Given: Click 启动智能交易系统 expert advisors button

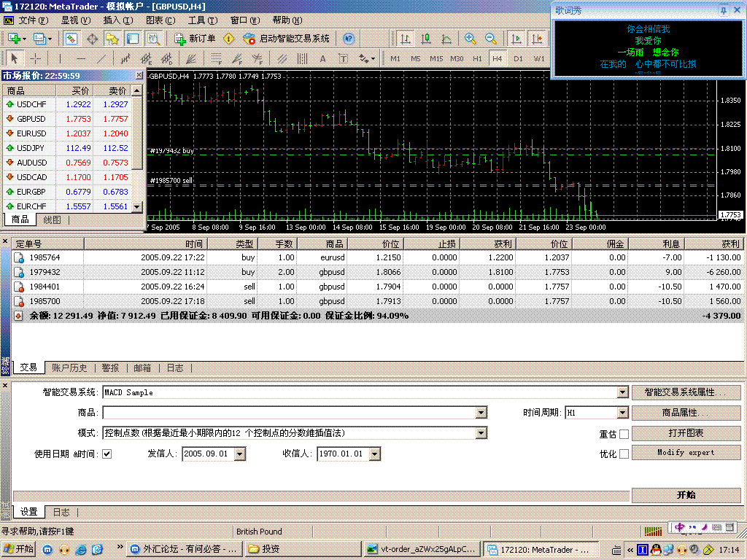Looking at the screenshot, I should click(286, 39).
